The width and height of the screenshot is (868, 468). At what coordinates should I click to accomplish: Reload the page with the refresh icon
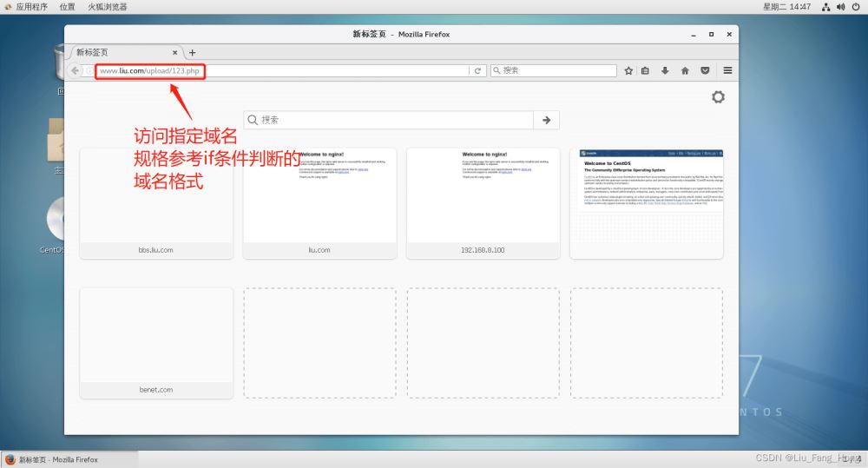477,70
